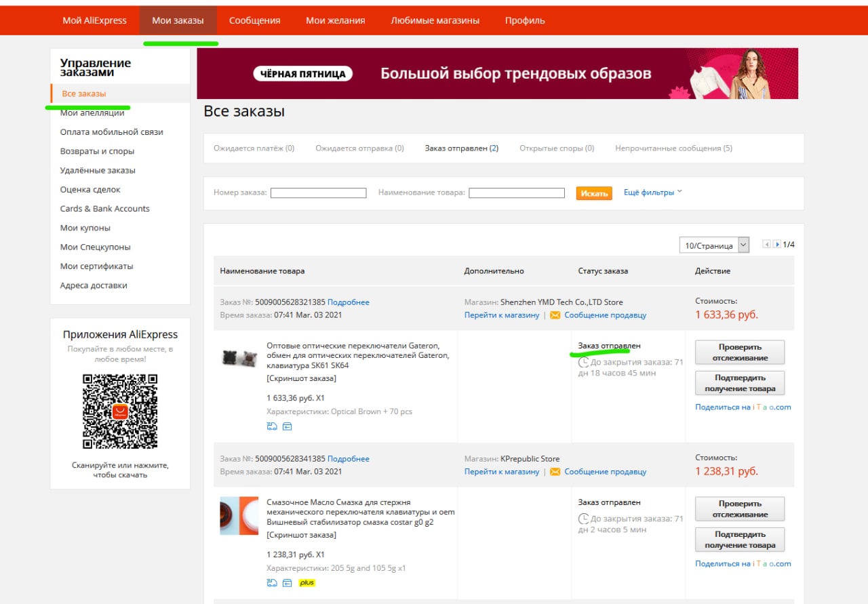This screenshot has height=604, width=868.
Task: Open Gateron optical switches product thumbnail
Action: tap(239, 357)
